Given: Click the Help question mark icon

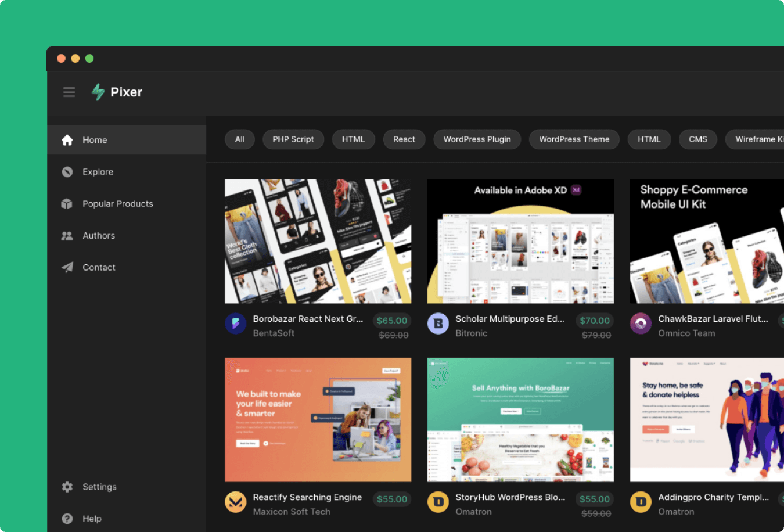Looking at the screenshot, I should pos(67,519).
